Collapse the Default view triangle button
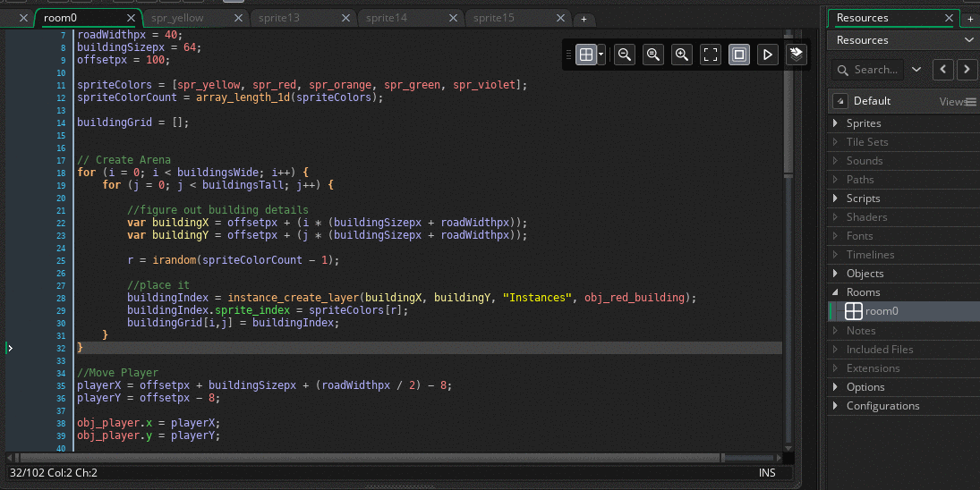Screen dimensions: 980x490 (x=840, y=101)
